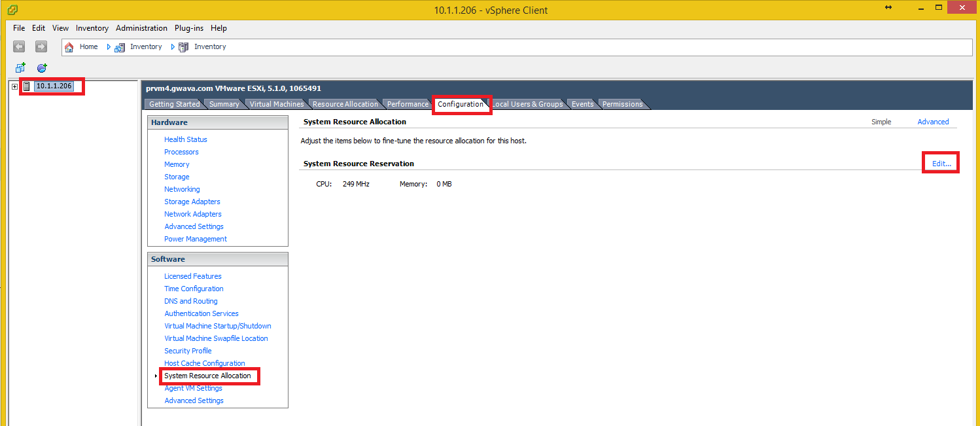Select the 10.1.1.206 host in inventory tree

point(54,86)
